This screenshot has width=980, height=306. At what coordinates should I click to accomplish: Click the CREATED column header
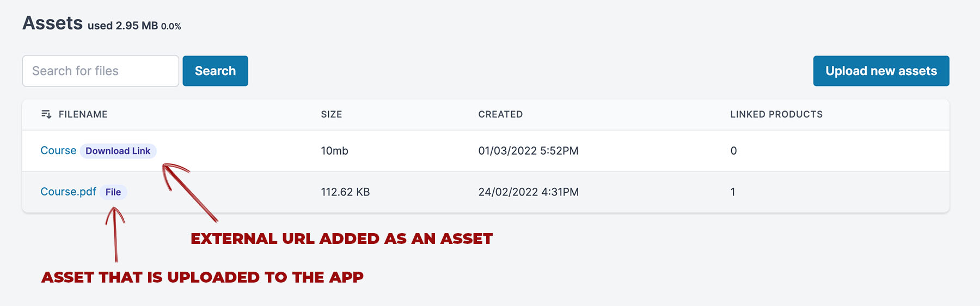click(500, 114)
